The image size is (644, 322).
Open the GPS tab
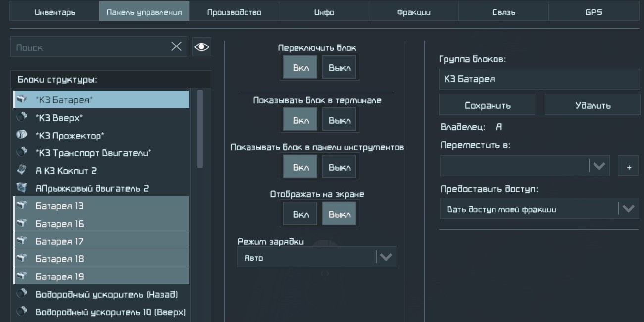(594, 12)
